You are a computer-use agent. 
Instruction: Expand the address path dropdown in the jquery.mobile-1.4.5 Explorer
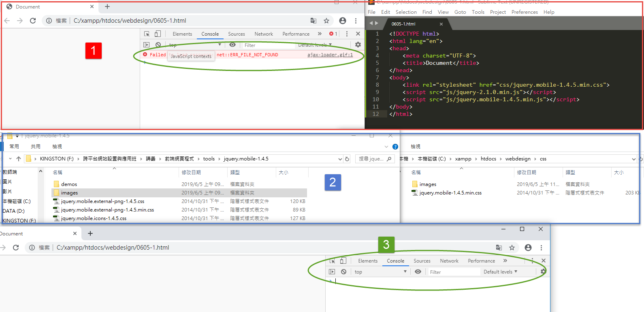(340, 159)
